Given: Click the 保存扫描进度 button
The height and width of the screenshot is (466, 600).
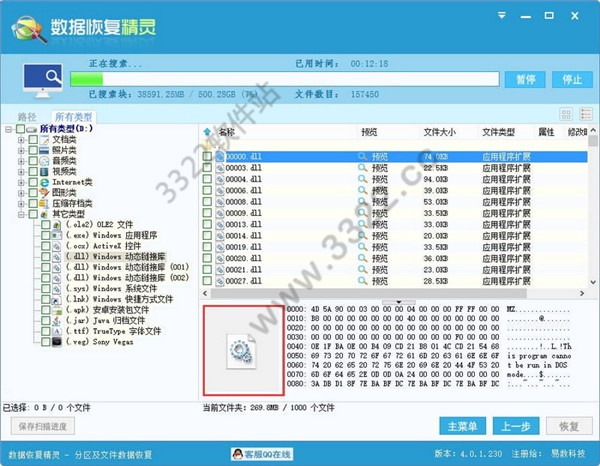Looking at the screenshot, I should (x=43, y=426).
